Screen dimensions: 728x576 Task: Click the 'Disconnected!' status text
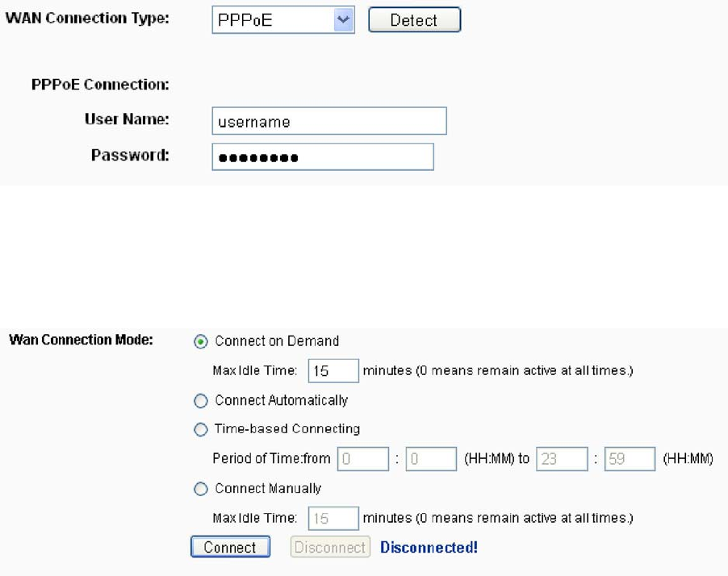[429, 548]
